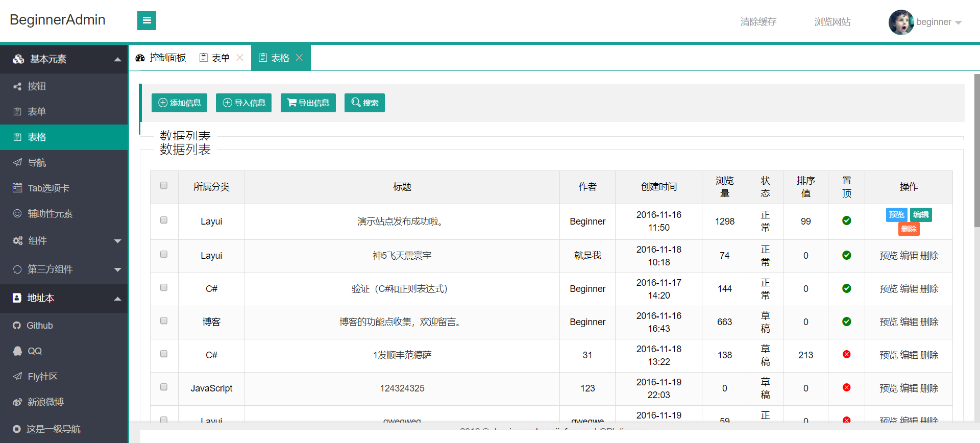
Task: Click the 创建时间 column header
Action: coord(659,187)
